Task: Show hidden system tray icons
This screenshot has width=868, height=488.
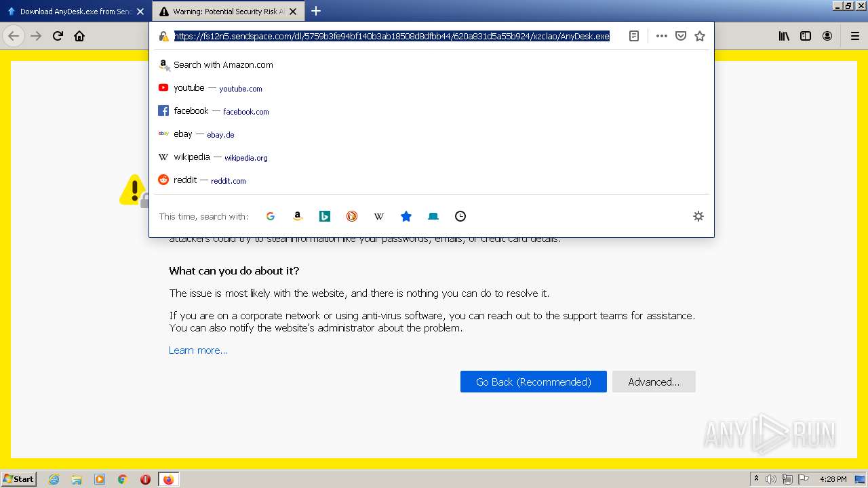Action: 756,479
